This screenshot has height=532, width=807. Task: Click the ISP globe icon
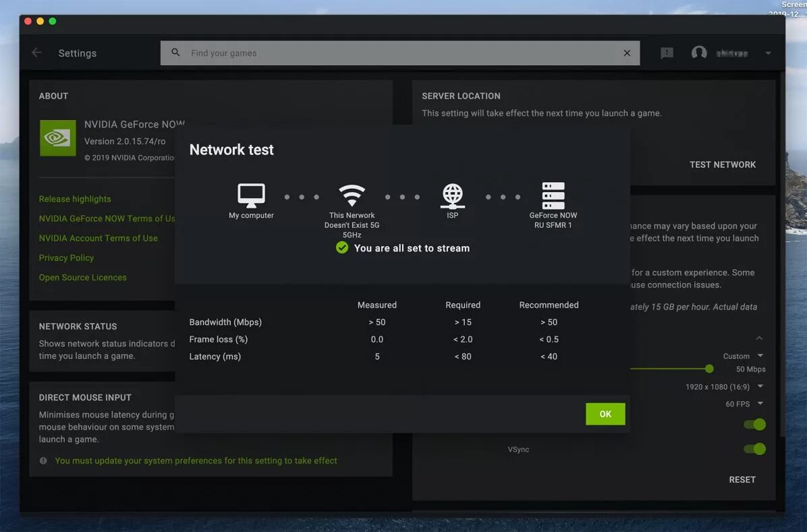[x=452, y=196]
